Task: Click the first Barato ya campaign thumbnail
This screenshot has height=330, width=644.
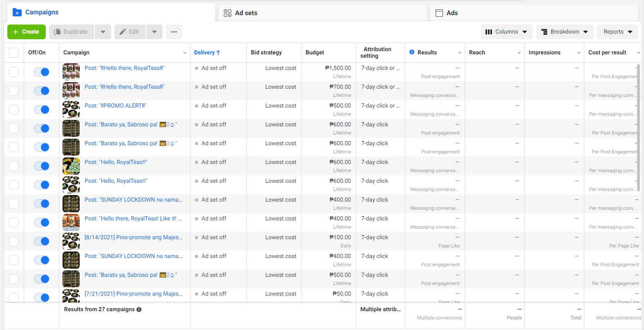Action: (x=71, y=128)
